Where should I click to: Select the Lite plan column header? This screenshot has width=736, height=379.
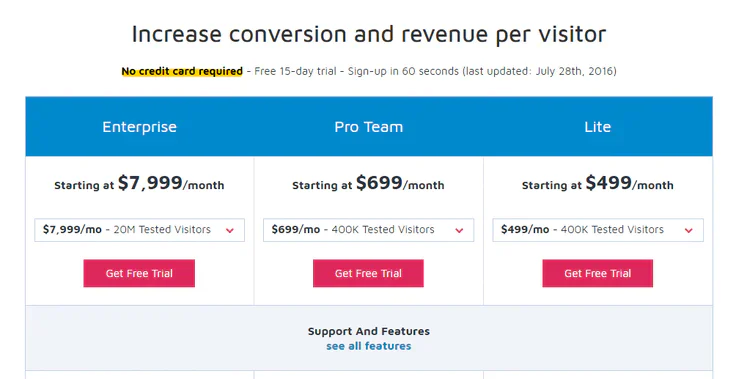point(598,127)
